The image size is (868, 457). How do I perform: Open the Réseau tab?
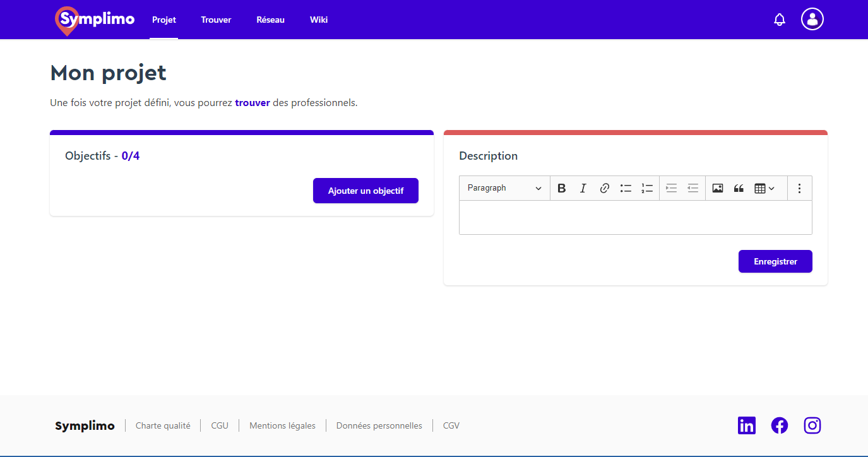270,20
